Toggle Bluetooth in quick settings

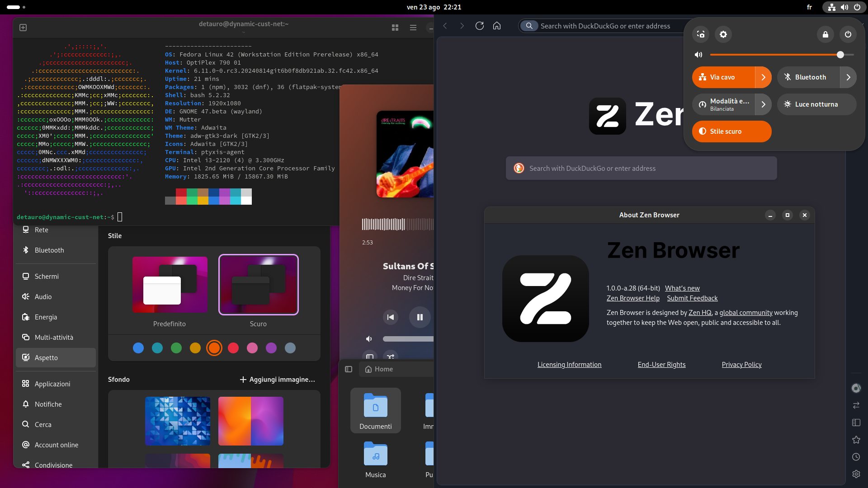808,77
